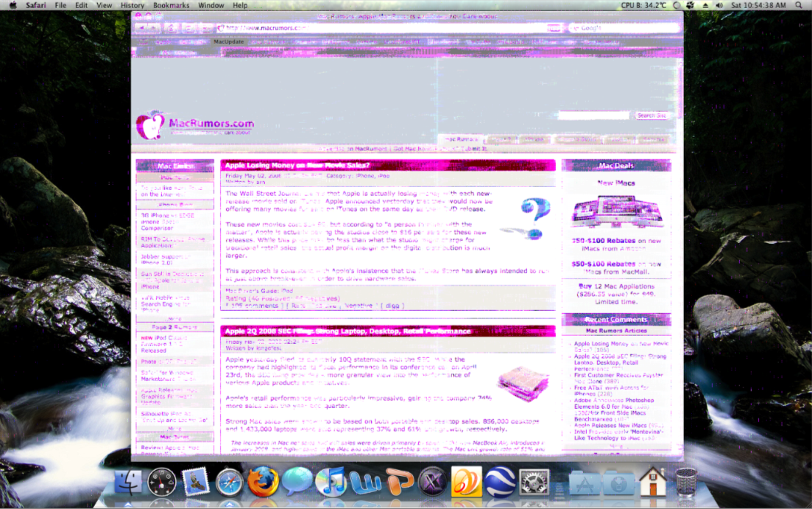The height and width of the screenshot is (509, 812).
Task: Launch Dashboard from the Dock
Action: pyautogui.click(x=161, y=482)
